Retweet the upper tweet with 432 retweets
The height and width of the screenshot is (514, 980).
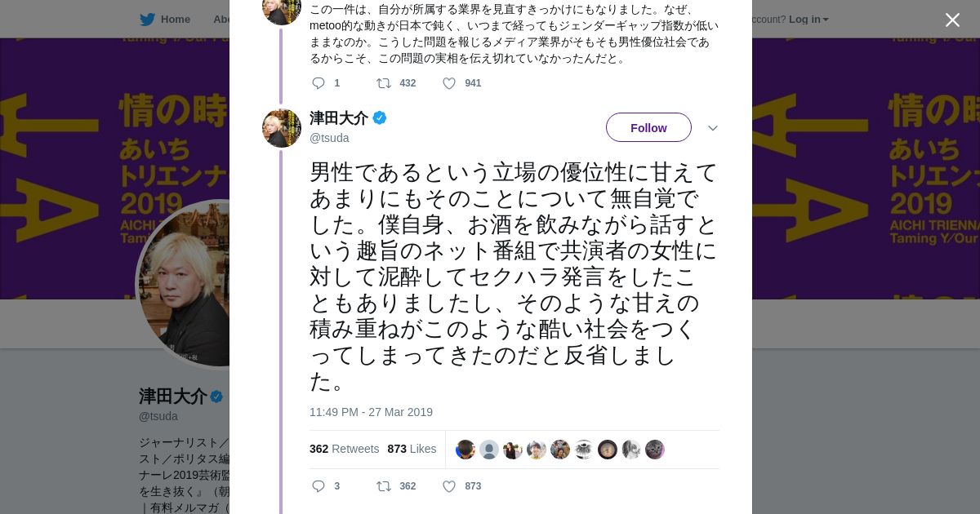(x=383, y=83)
